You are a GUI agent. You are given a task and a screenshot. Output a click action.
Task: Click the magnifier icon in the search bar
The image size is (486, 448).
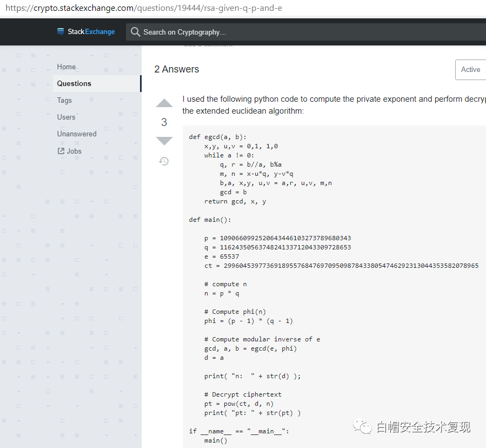135,32
